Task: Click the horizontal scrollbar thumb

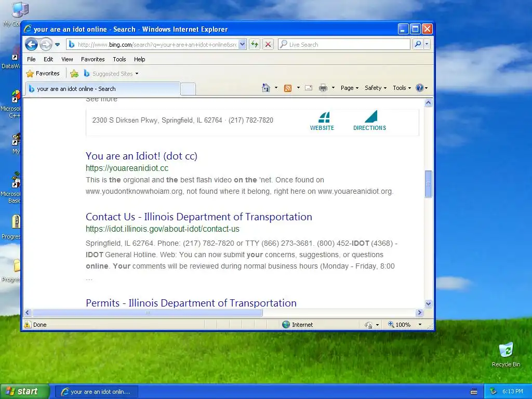Action: (x=147, y=312)
